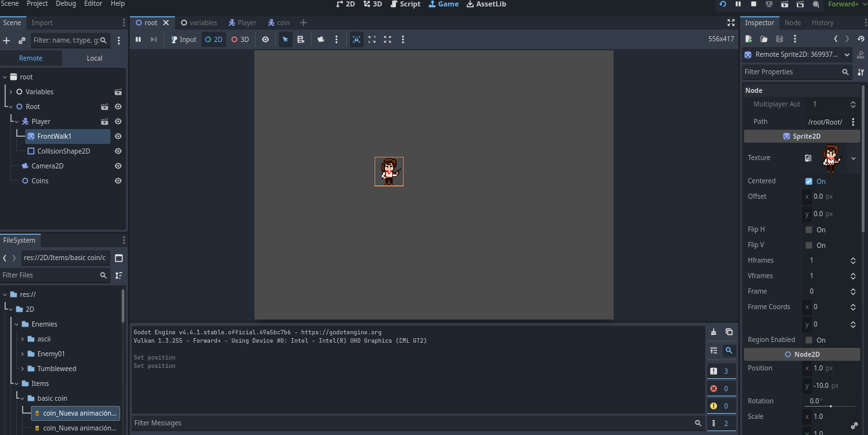
Task: Open Forward+ renderer dropdown
Action: pos(847,4)
